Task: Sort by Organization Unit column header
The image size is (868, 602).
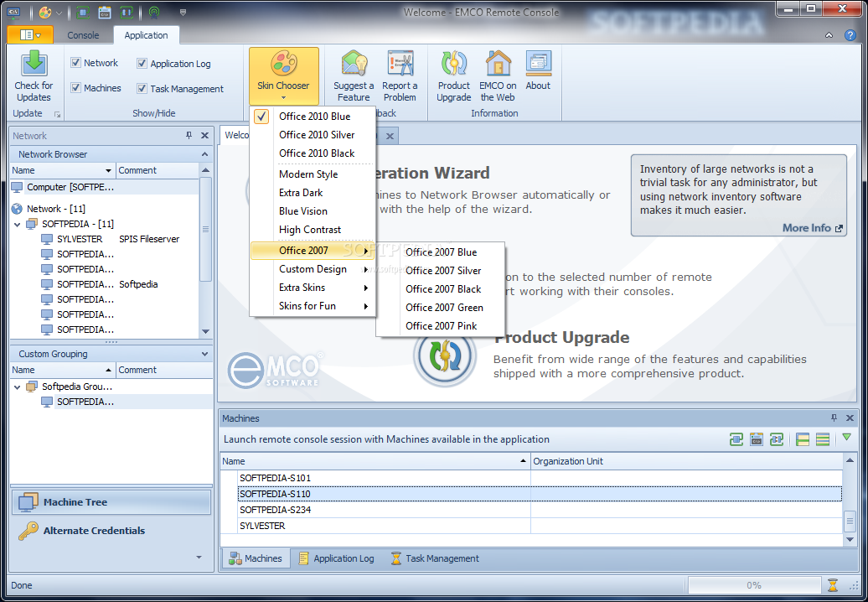Action: [686, 461]
